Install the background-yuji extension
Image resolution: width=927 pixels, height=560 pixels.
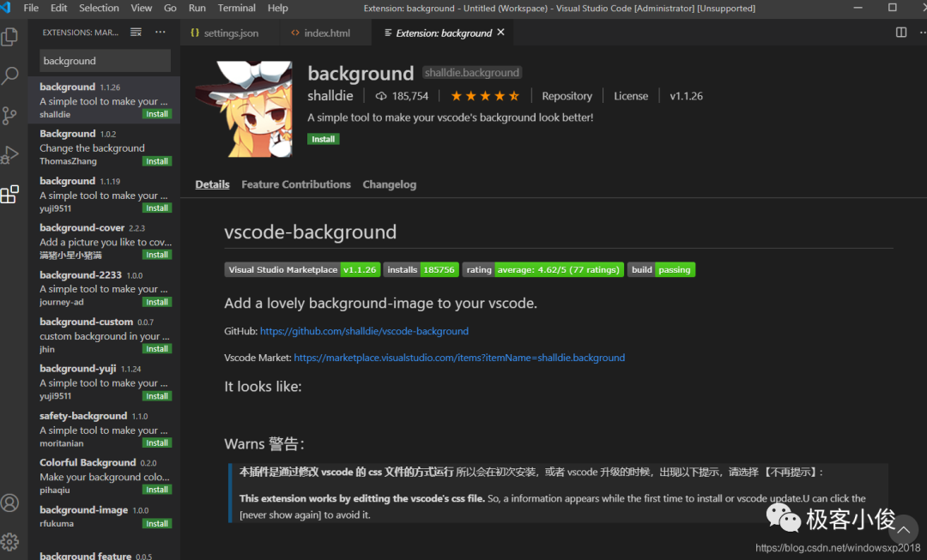coord(157,396)
